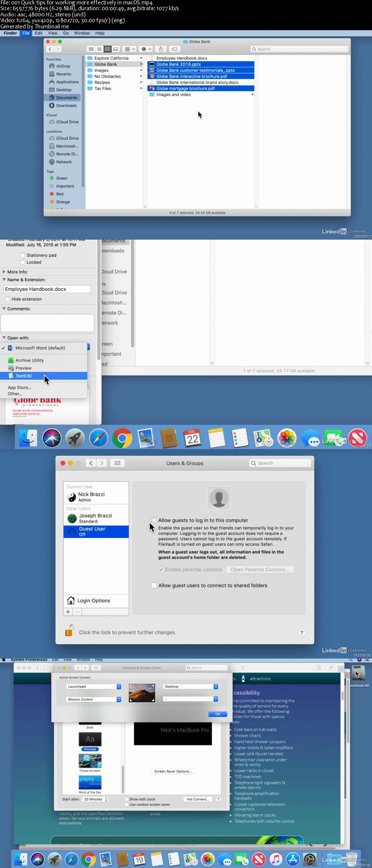
Task: Launch iTunes from the dock
Action: pos(276,859)
